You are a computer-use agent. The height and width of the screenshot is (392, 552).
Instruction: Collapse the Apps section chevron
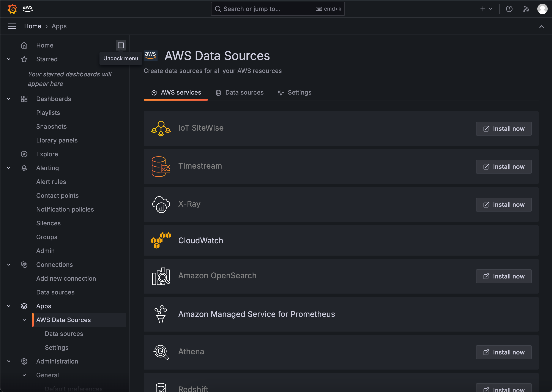coord(9,306)
